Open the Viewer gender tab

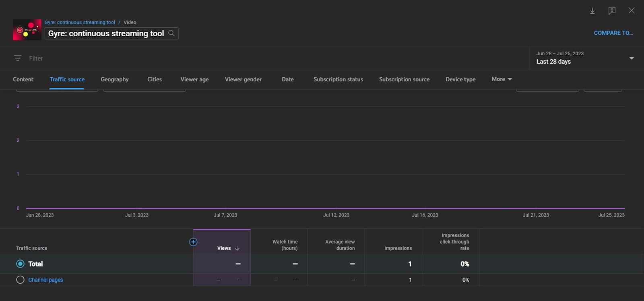coord(243,79)
